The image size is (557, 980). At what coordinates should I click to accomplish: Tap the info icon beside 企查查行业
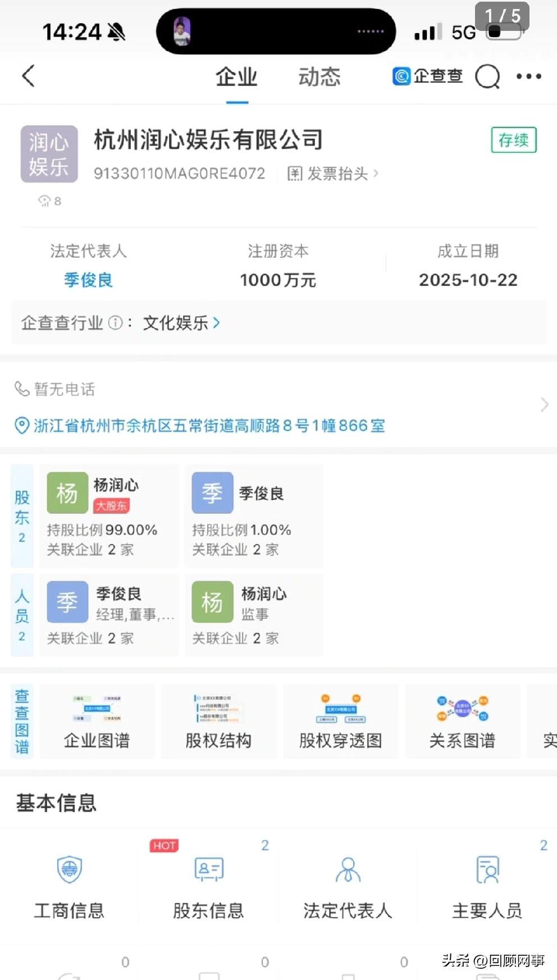tap(115, 323)
